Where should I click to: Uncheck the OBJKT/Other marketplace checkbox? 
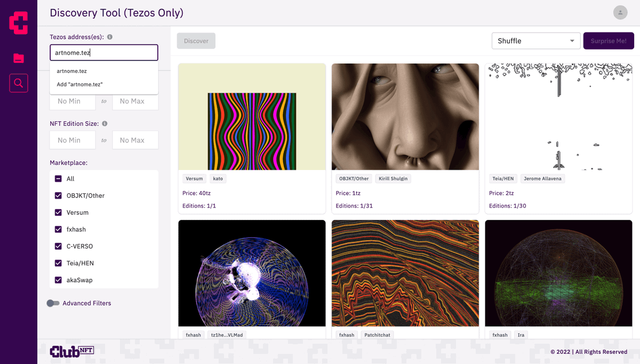tap(59, 196)
